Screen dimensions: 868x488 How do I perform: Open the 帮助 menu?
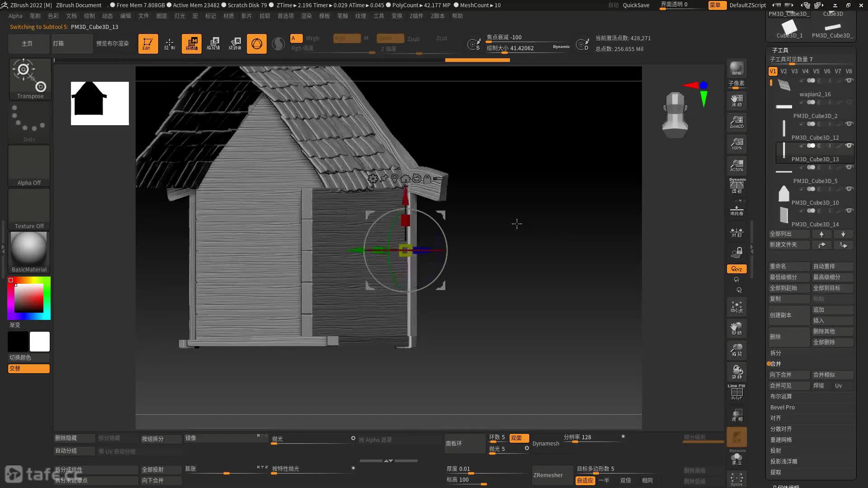[458, 16]
